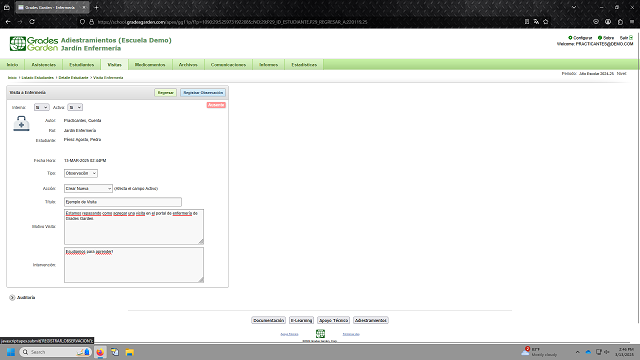The height and width of the screenshot is (360, 640).
Task: Open File Explorer from the taskbar
Action: [130, 352]
